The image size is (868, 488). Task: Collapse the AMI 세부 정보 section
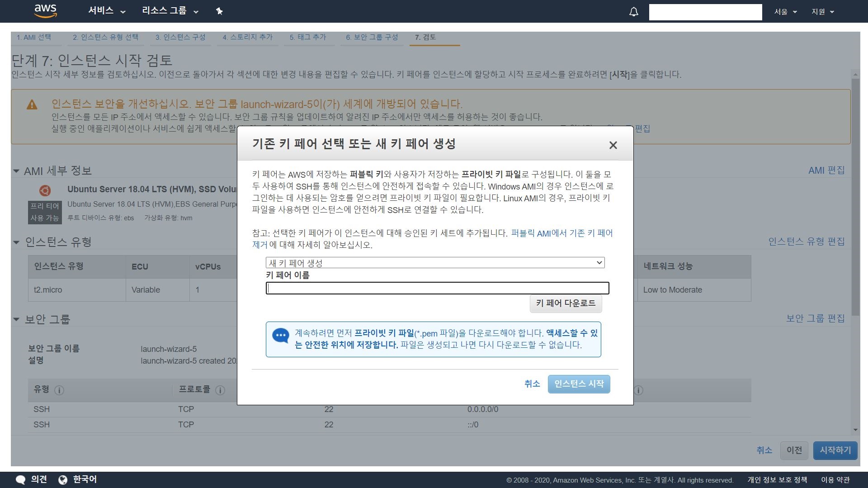coord(16,171)
